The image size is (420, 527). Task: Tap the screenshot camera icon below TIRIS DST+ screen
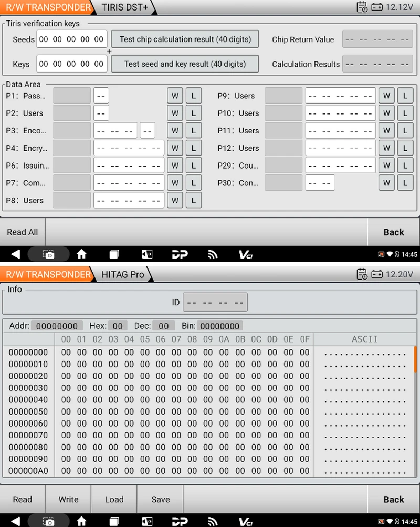(49, 254)
